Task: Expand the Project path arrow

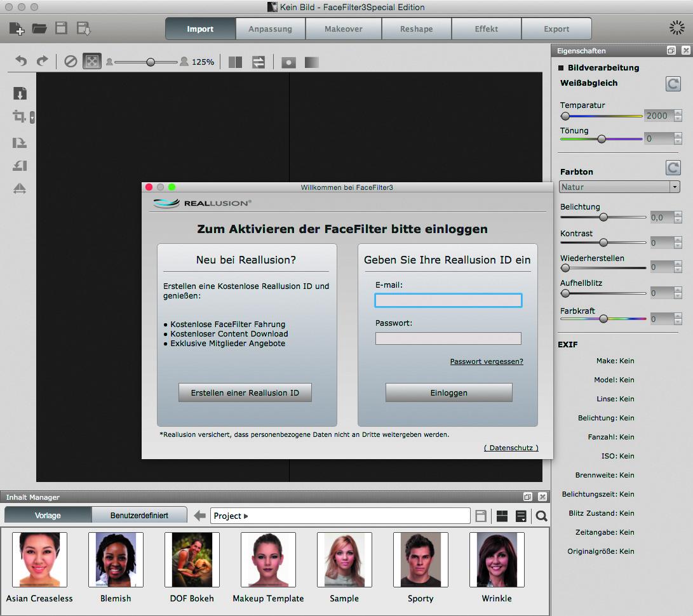Action: (246, 516)
